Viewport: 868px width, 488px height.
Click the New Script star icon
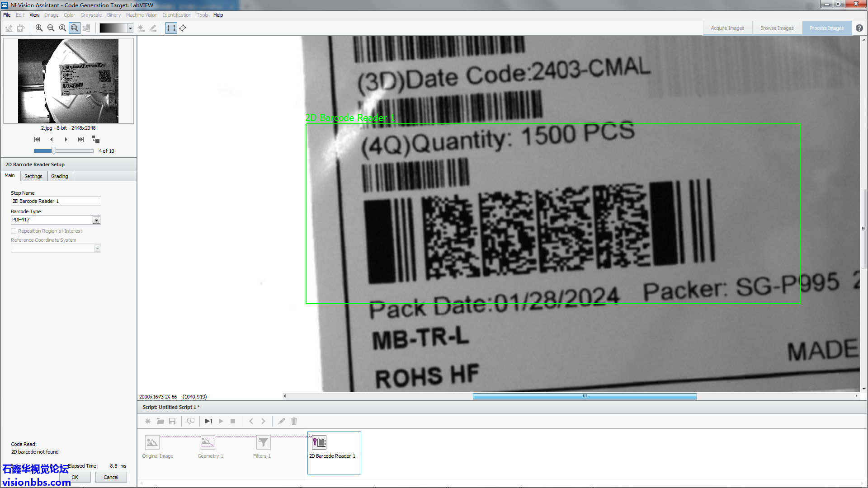tap(148, 421)
